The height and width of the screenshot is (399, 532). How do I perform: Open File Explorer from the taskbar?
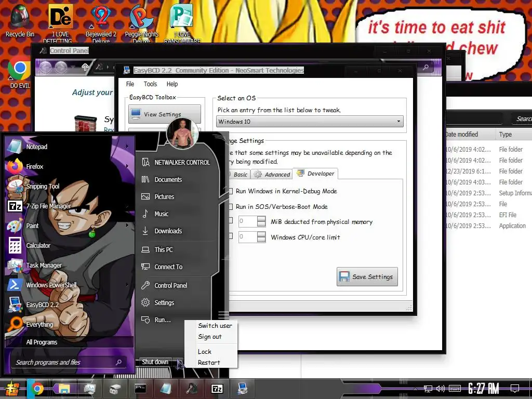64,389
